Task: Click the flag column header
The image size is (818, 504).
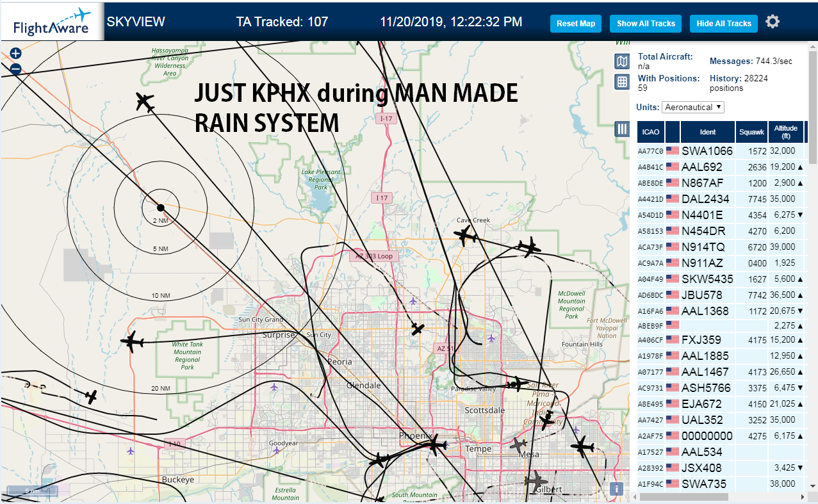Action: [x=673, y=132]
